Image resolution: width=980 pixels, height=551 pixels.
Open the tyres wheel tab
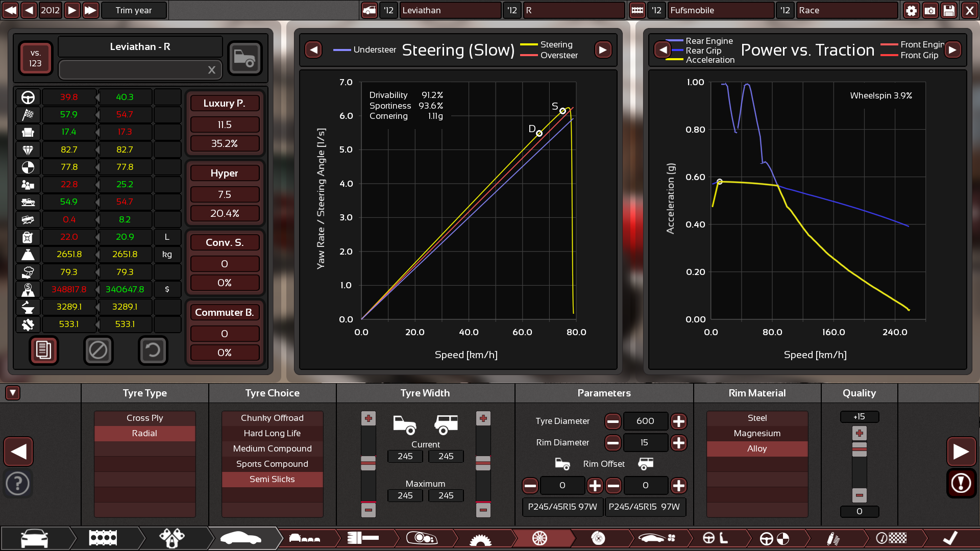540,538
